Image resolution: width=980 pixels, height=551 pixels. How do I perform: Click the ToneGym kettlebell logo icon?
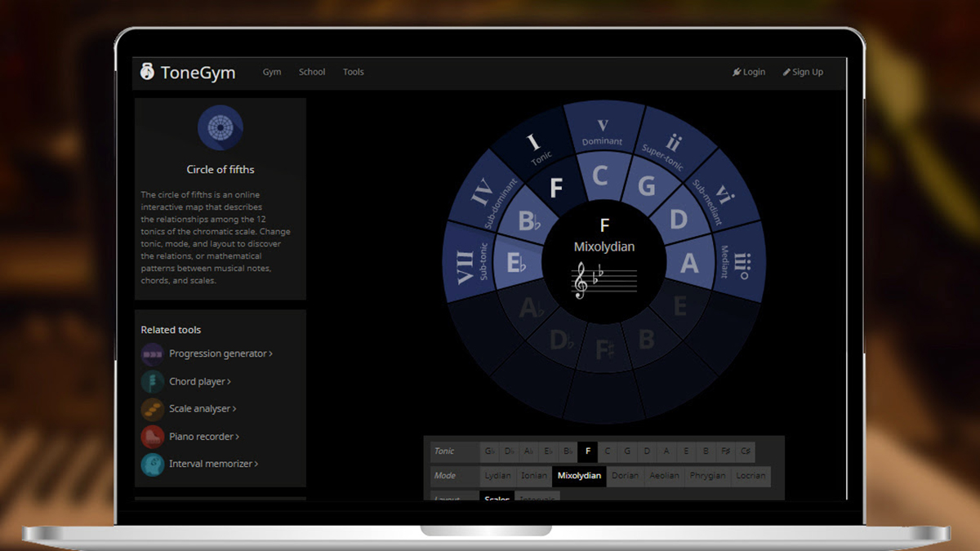(147, 72)
